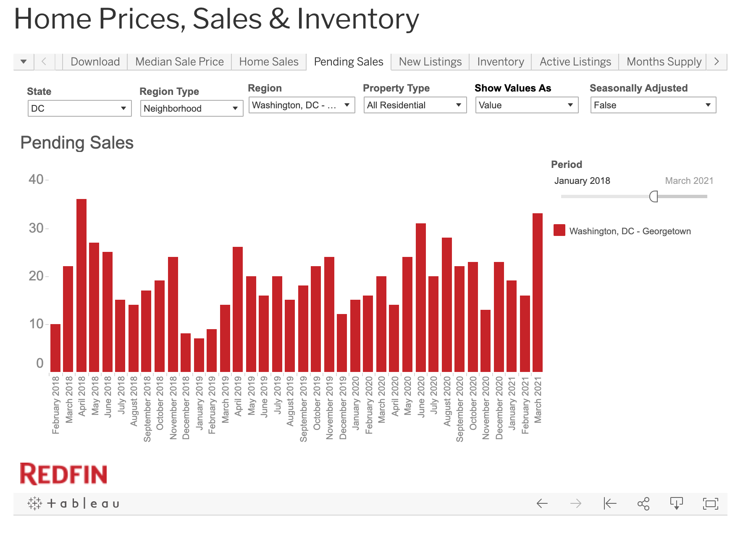756x534 pixels.
Task: Click the Redfin logo link
Action: coord(63,474)
